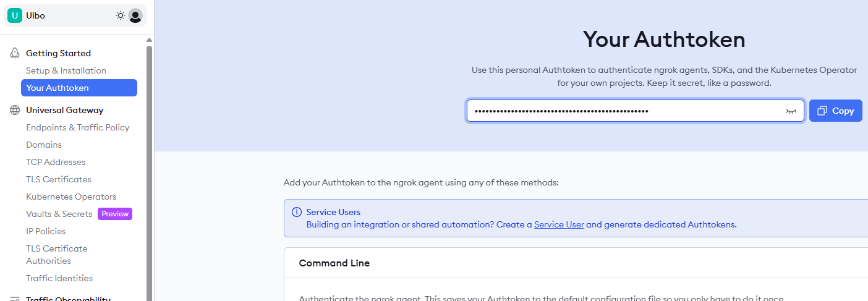The image size is (868, 301).
Task: Click the Universal Gateway globe icon
Action: point(15,110)
